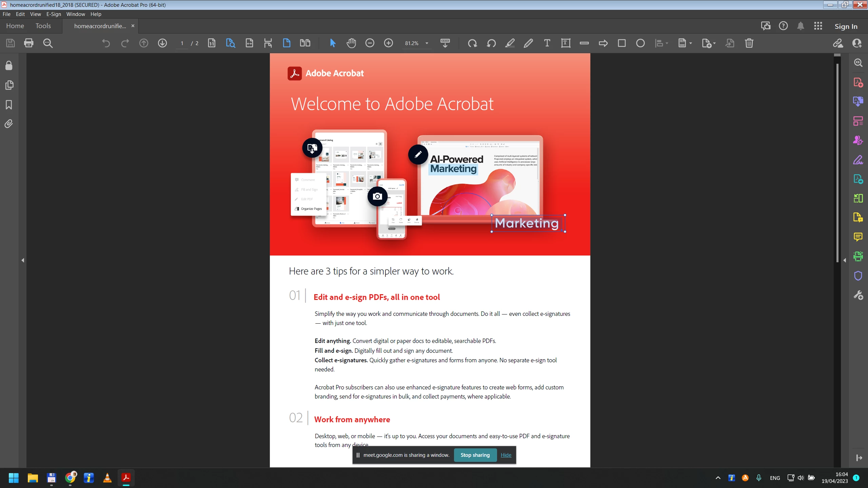Screen dimensions: 868x488
Task: Click the trash Delete icon
Action: (x=749, y=43)
